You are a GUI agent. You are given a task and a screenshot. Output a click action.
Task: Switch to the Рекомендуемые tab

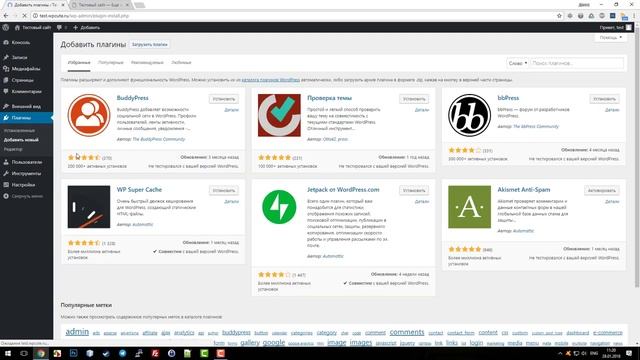coord(147,63)
